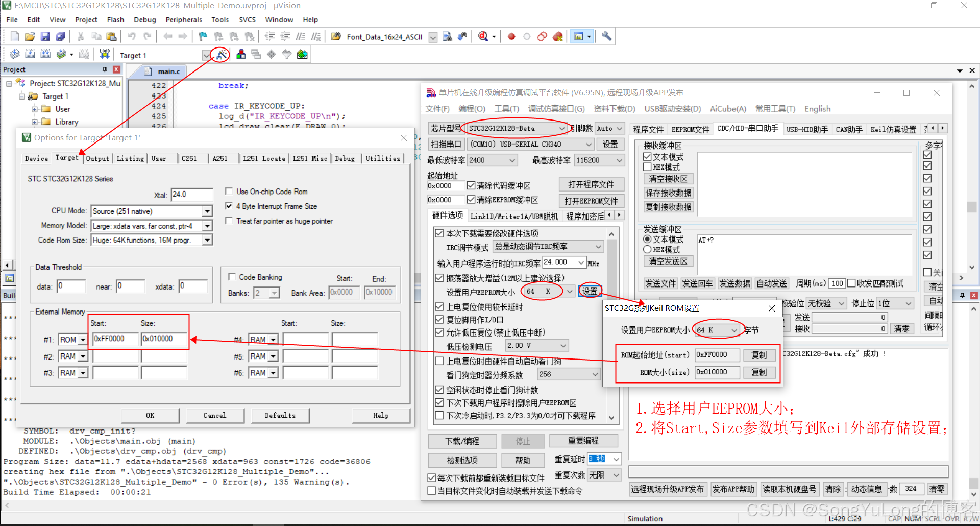Kill all breakpoints with the toolbar icon
Viewport: 980px width, 526px height.
558,36
